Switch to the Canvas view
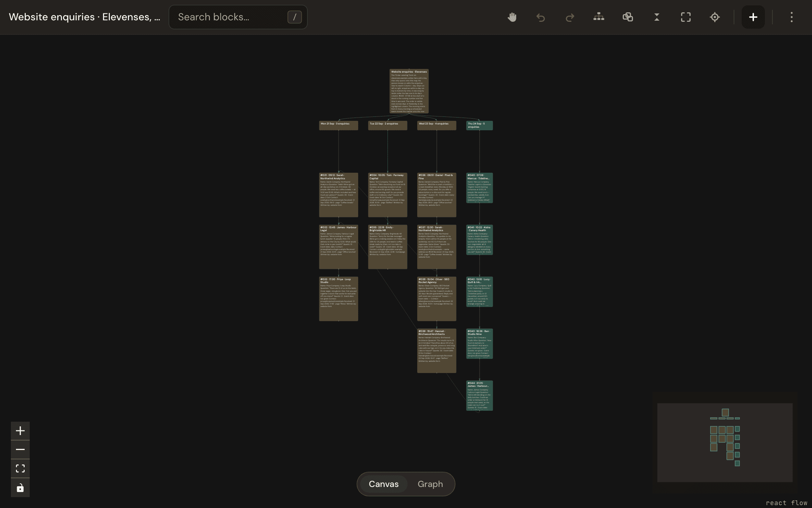812x508 pixels. pos(384,484)
